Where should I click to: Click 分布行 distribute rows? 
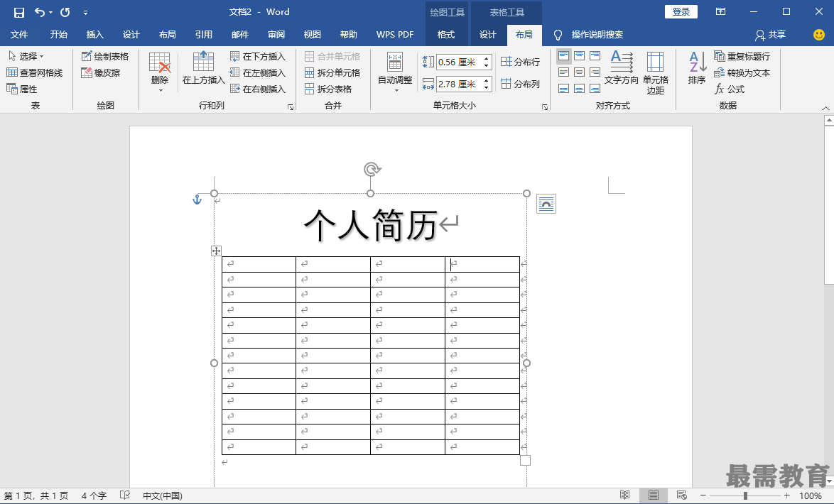click(520, 62)
